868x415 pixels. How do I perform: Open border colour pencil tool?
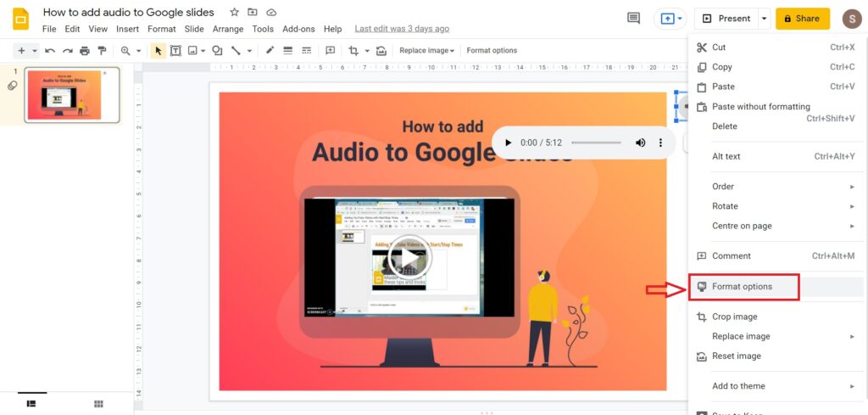click(x=270, y=50)
